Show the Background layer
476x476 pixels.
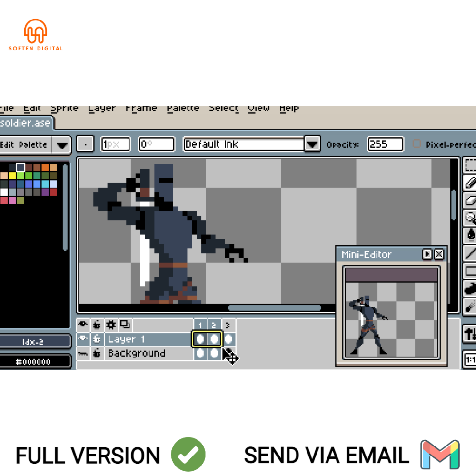(82, 353)
